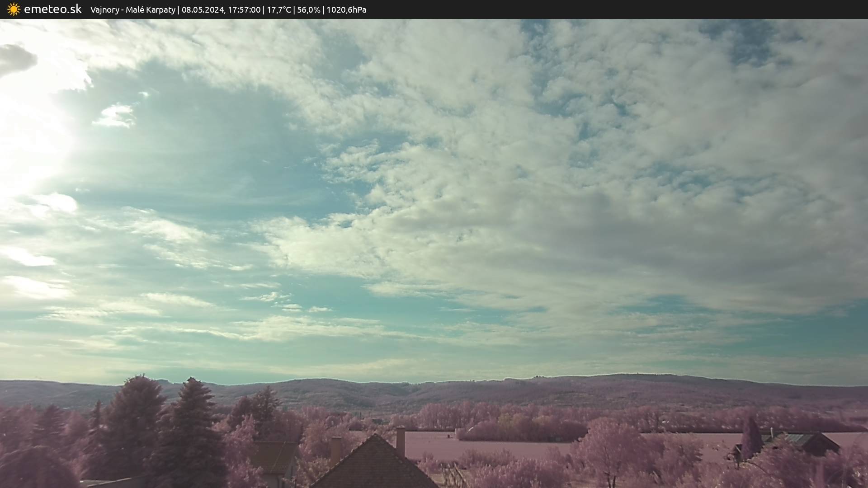This screenshot has height=488, width=868.
Task: Click the 56,0% humidity value
Action: pyautogui.click(x=308, y=10)
